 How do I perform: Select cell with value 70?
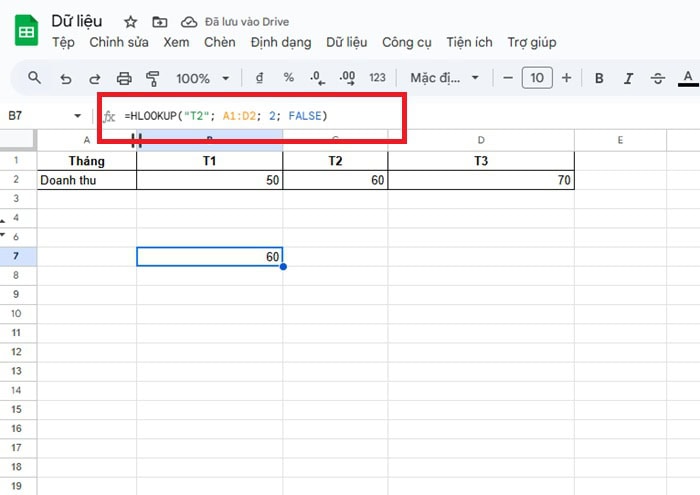pos(481,180)
